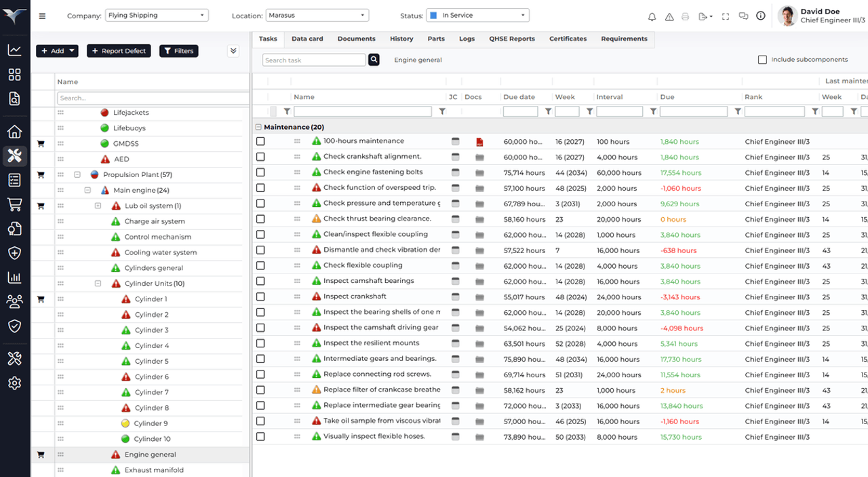Open the line chart sidebar icon

pos(14,50)
